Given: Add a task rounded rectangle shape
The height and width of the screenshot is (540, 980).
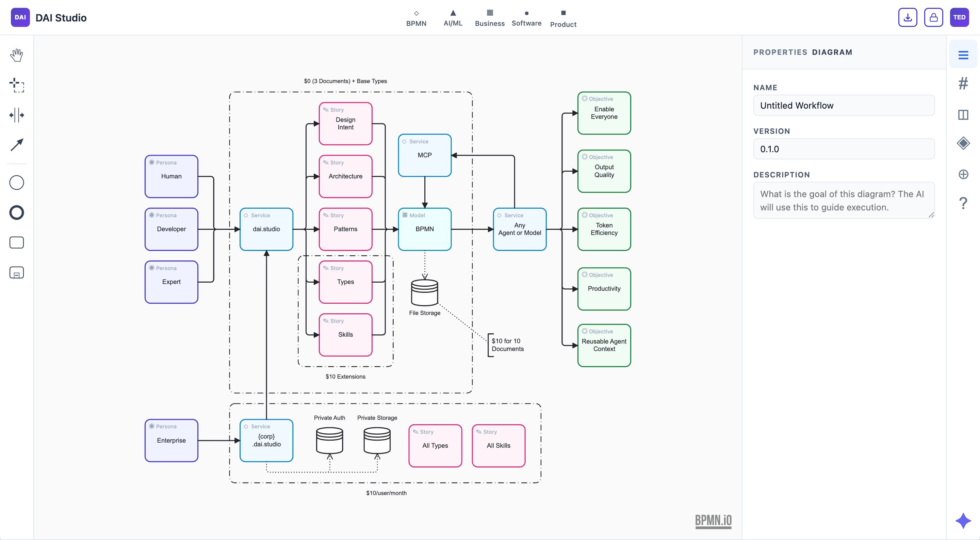Looking at the screenshot, I should pyautogui.click(x=16, y=242).
